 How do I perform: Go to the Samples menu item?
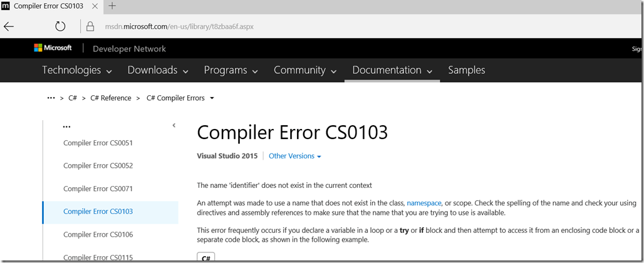(x=466, y=70)
